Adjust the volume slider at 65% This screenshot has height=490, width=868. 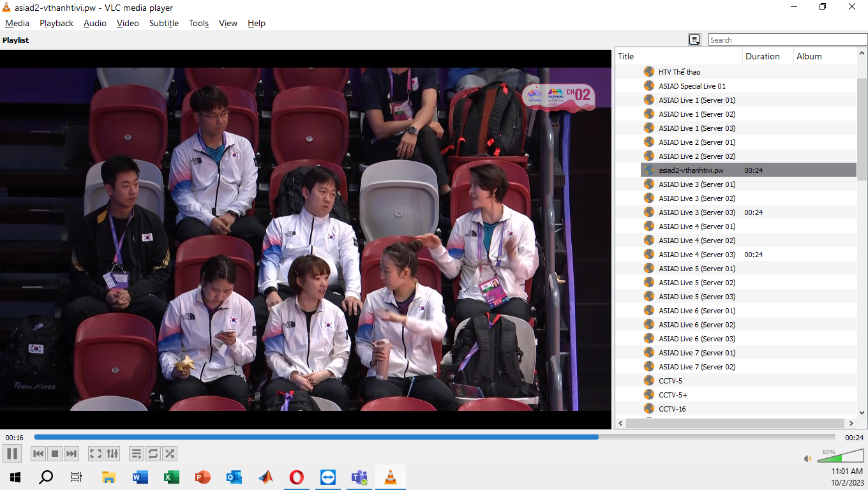tap(840, 456)
